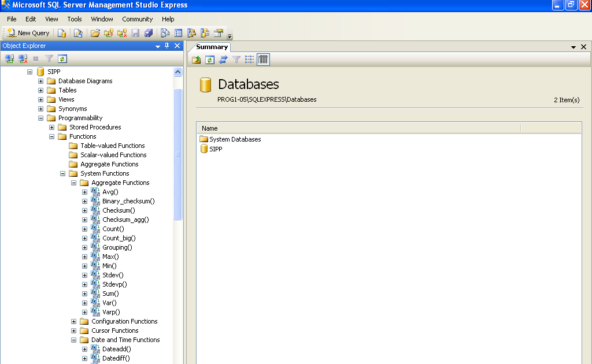
Task: Click the Save All icon
Action: [x=149, y=33]
